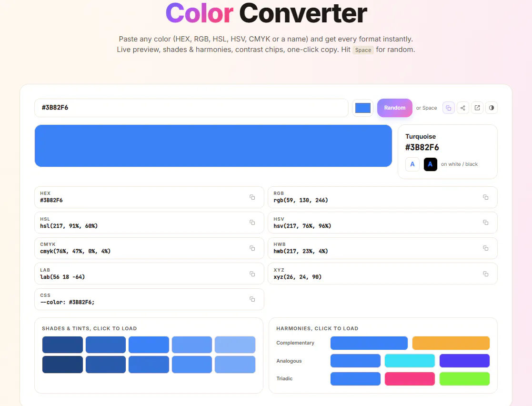Click the lab(56 18 -64) value
532x406 pixels.
[62, 277]
